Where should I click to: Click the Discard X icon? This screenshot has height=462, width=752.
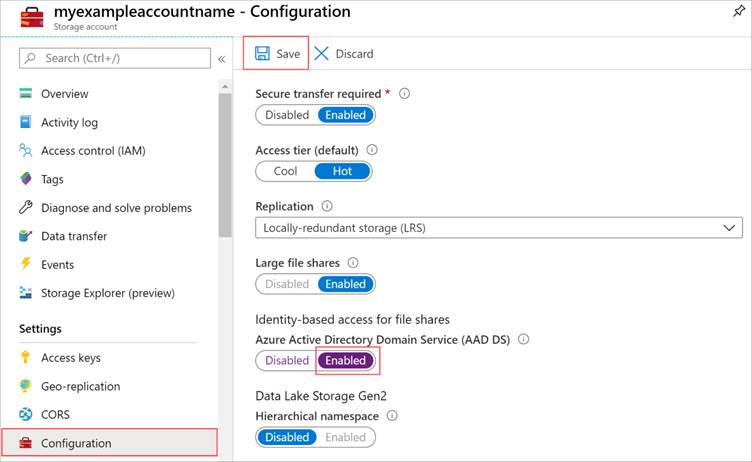tap(321, 53)
